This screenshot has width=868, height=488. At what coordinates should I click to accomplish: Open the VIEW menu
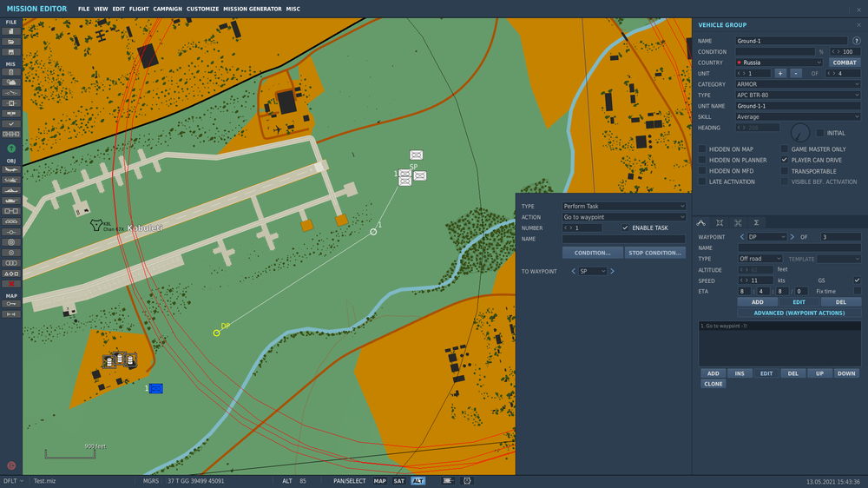[x=101, y=9]
